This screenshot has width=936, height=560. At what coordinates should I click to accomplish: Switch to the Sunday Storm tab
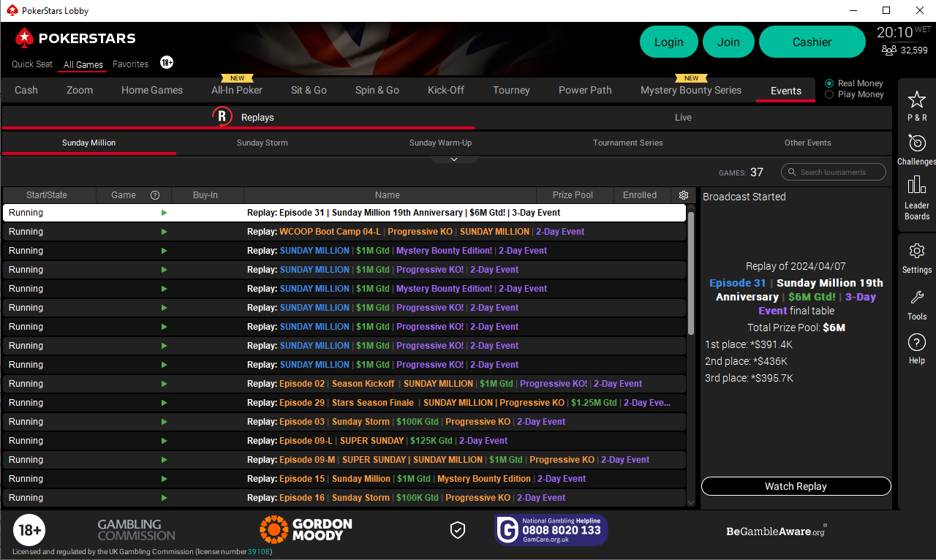tap(262, 143)
